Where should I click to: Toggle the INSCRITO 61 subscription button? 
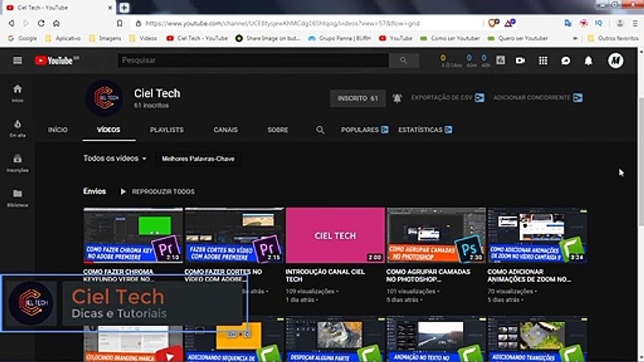click(x=358, y=98)
